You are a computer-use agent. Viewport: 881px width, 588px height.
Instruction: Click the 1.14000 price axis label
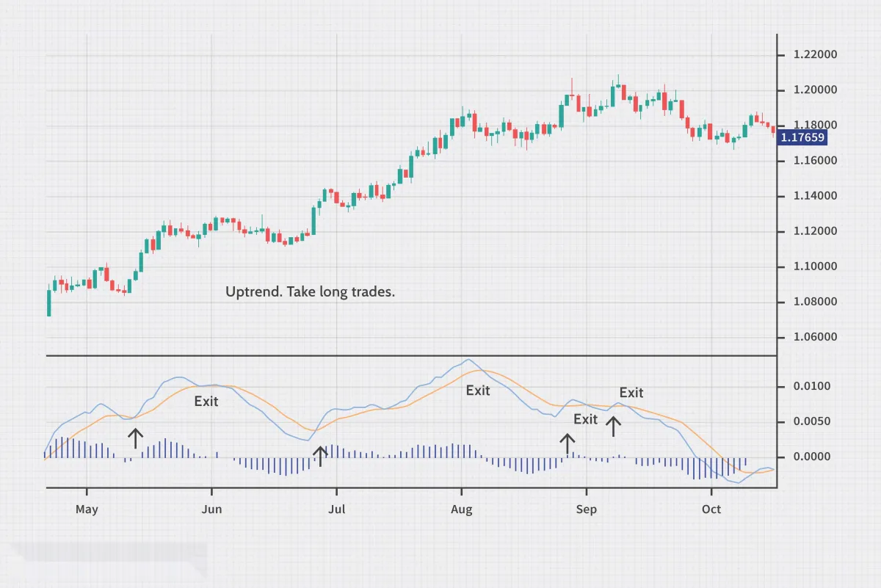(x=815, y=196)
